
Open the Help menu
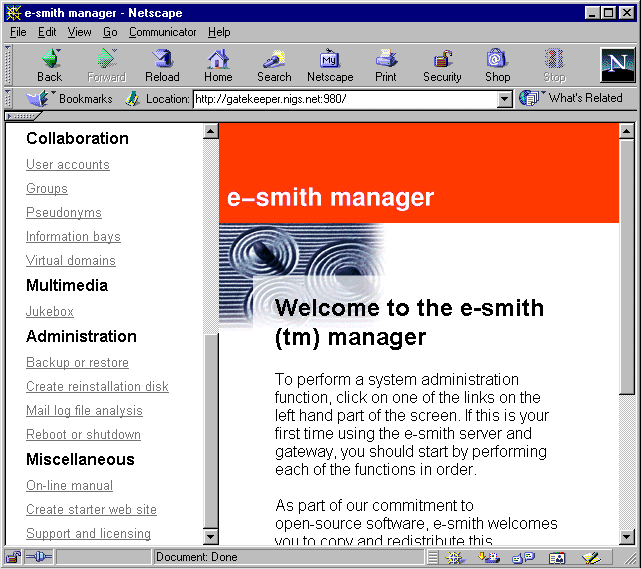(x=219, y=32)
